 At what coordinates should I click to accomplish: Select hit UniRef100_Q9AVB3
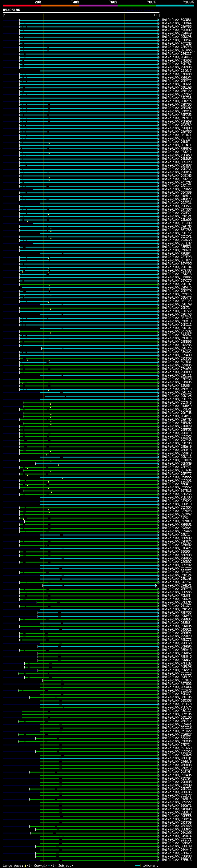[177, 26]
